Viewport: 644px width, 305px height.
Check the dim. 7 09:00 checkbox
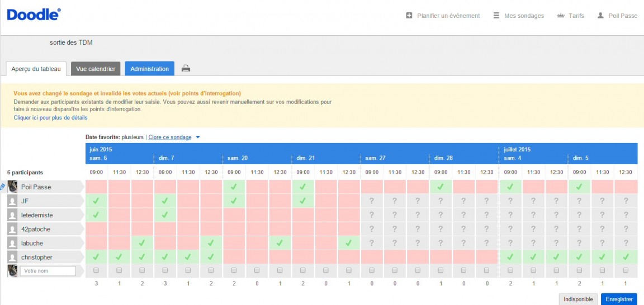pyautogui.click(x=165, y=270)
